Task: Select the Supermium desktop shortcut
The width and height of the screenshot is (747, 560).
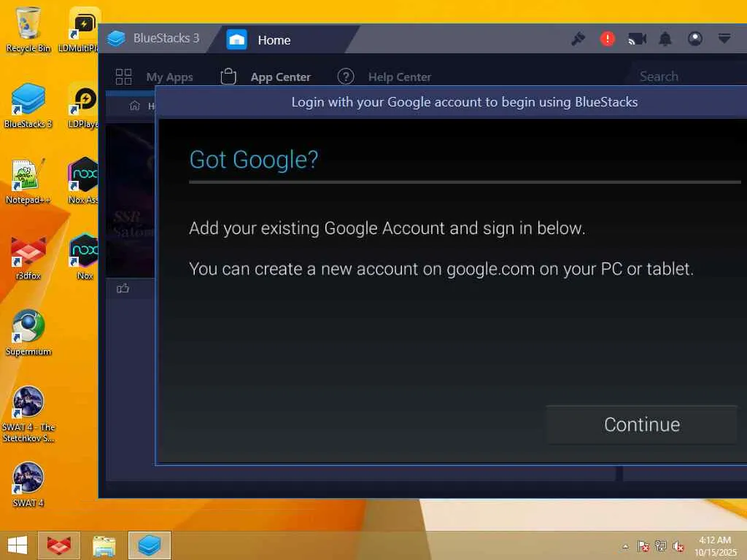Action: (28, 333)
